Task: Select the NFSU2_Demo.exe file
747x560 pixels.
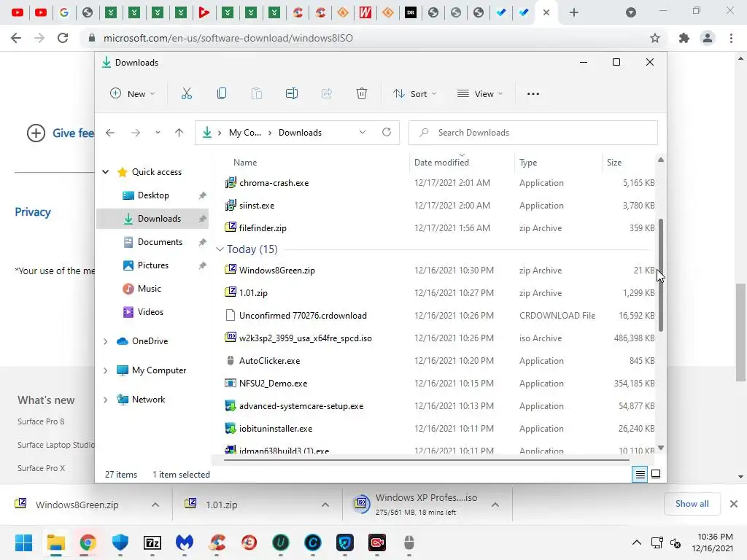Action: (x=438, y=384)
